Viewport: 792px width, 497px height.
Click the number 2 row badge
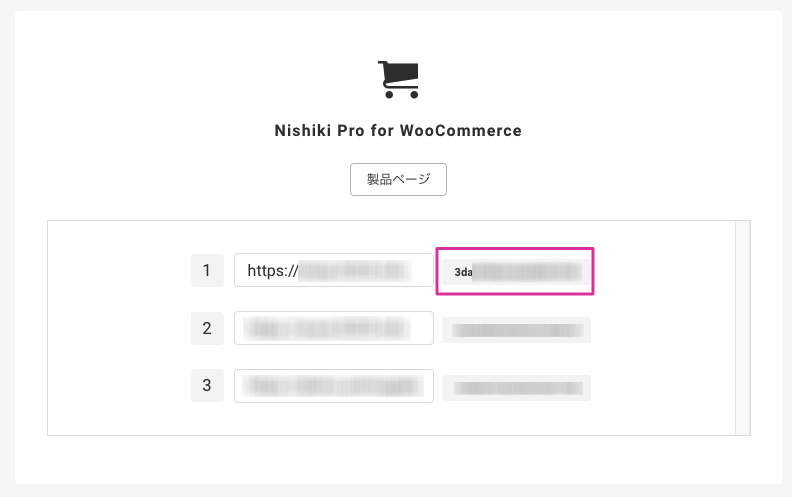tap(207, 328)
